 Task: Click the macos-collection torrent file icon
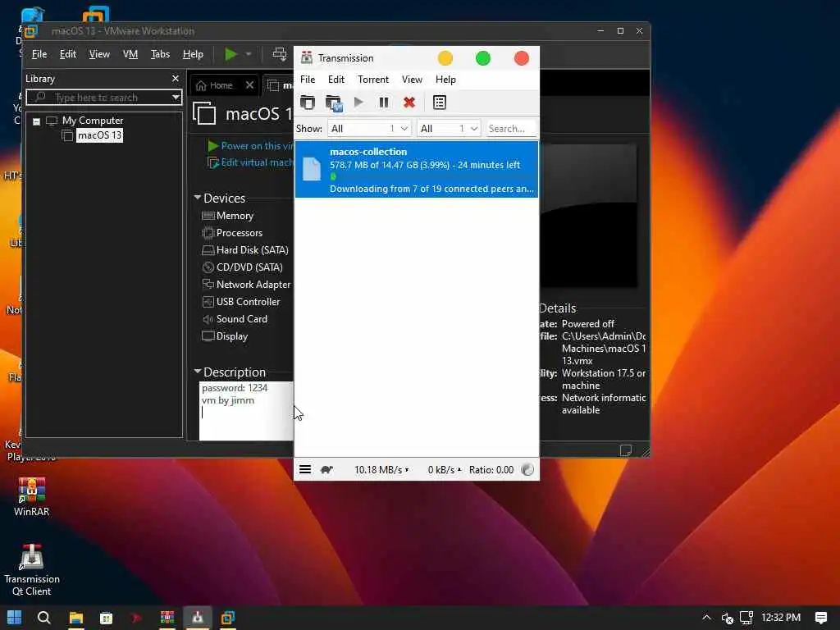311,169
